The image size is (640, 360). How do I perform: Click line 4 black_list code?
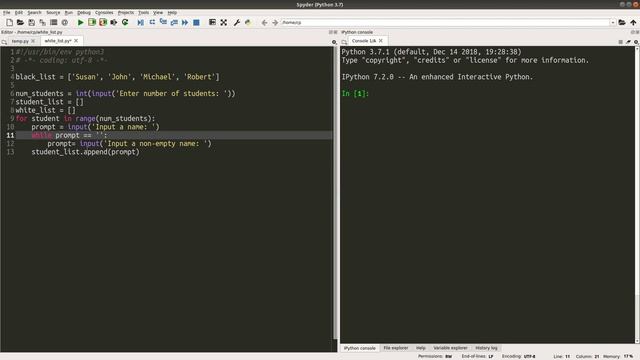[117, 77]
